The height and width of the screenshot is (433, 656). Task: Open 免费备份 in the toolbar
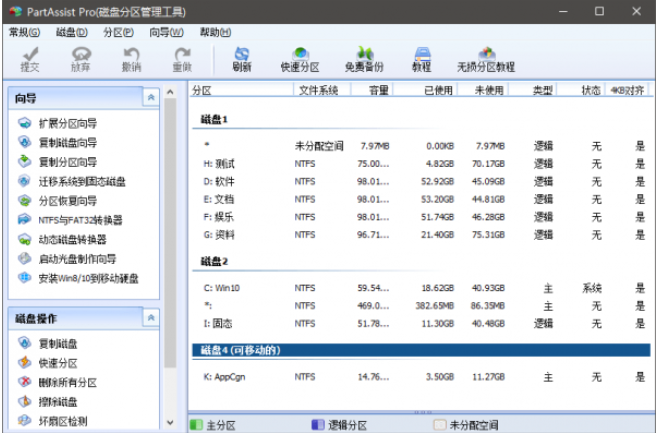pyautogui.click(x=364, y=59)
